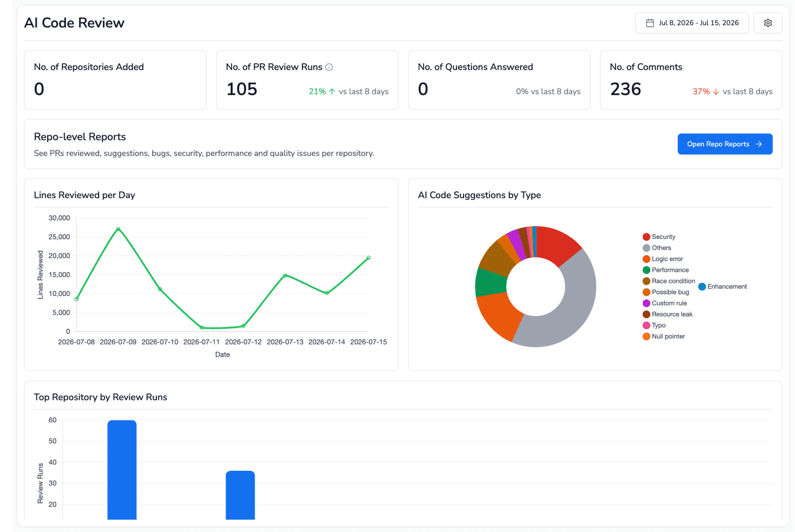Click the 2026-07-13 line chart data point

pyautogui.click(x=285, y=275)
